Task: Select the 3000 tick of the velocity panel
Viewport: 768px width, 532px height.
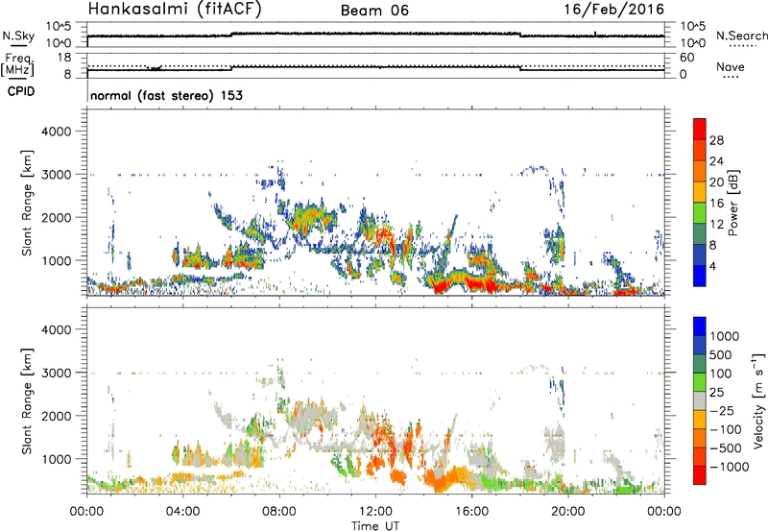Action: pyautogui.click(x=56, y=373)
